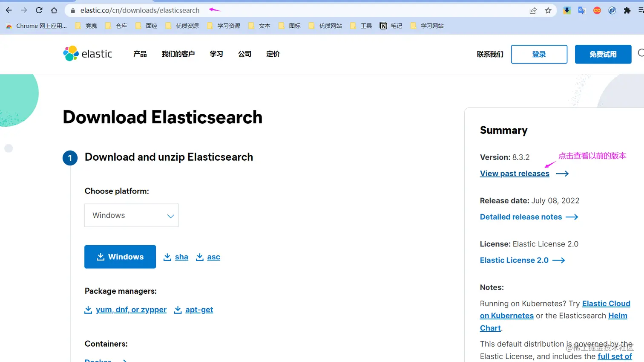Click the 免费试用 button

[x=603, y=54]
